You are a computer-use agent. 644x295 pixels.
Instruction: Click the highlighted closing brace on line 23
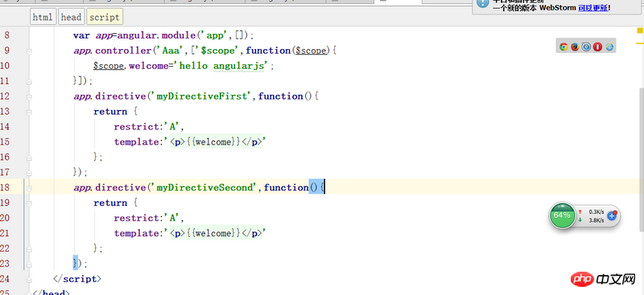pyautogui.click(x=75, y=263)
